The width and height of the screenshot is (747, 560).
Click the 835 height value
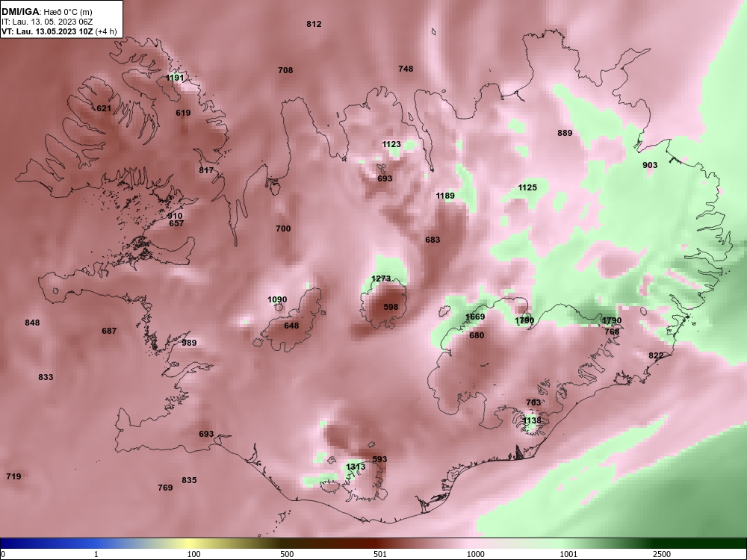point(189,480)
